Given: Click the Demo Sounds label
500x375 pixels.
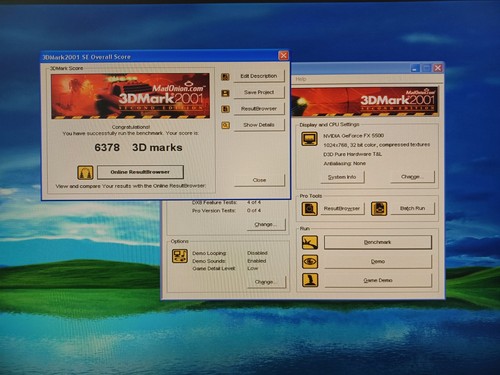Looking at the screenshot, I should pos(209,261).
